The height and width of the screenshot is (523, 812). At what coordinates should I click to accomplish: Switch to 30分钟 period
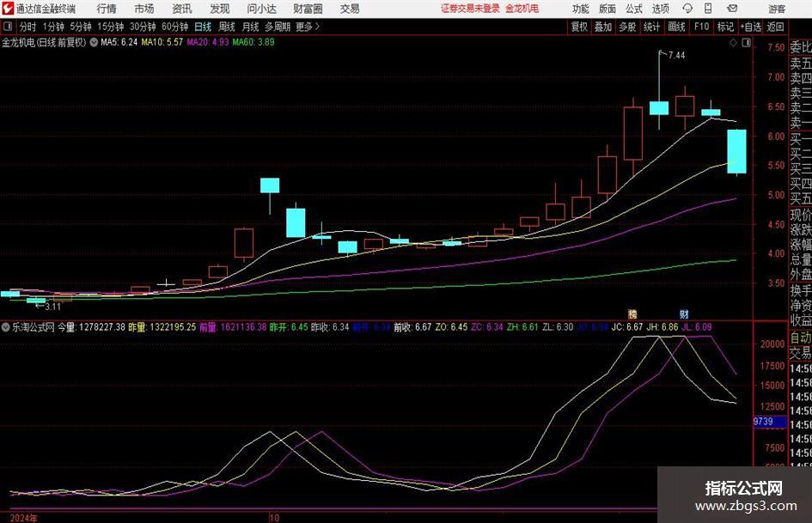143,27
